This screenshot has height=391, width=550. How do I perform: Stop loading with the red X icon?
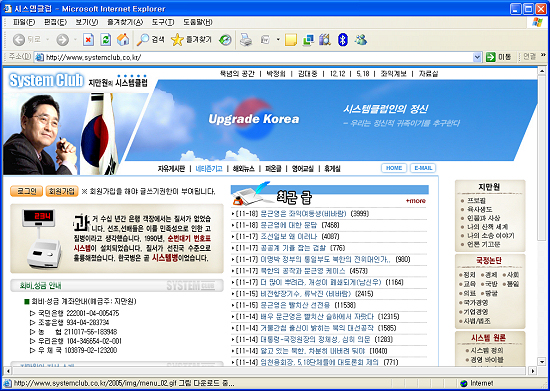click(x=88, y=40)
